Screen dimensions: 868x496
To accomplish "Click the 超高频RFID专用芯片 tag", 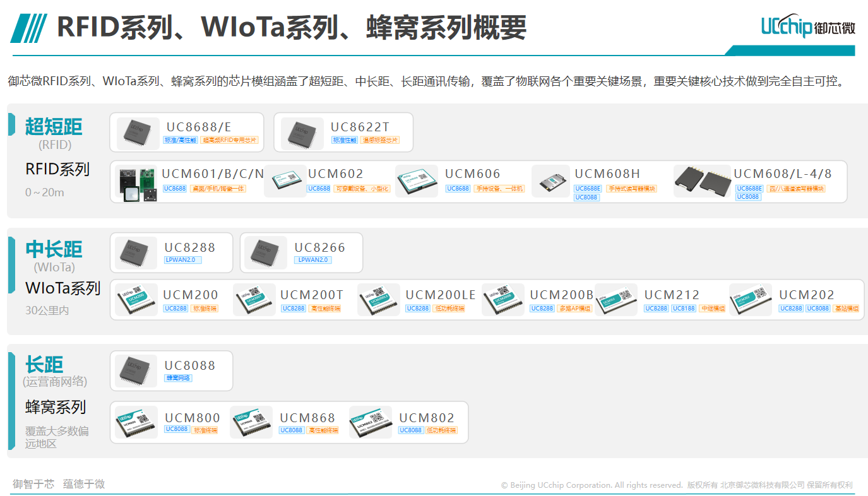I will [x=229, y=140].
